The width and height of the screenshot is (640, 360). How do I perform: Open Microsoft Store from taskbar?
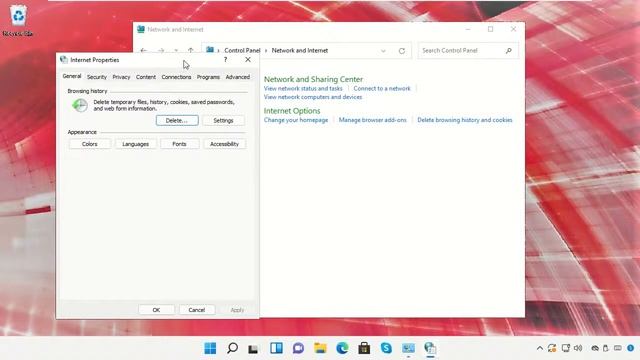coord(364,348)
